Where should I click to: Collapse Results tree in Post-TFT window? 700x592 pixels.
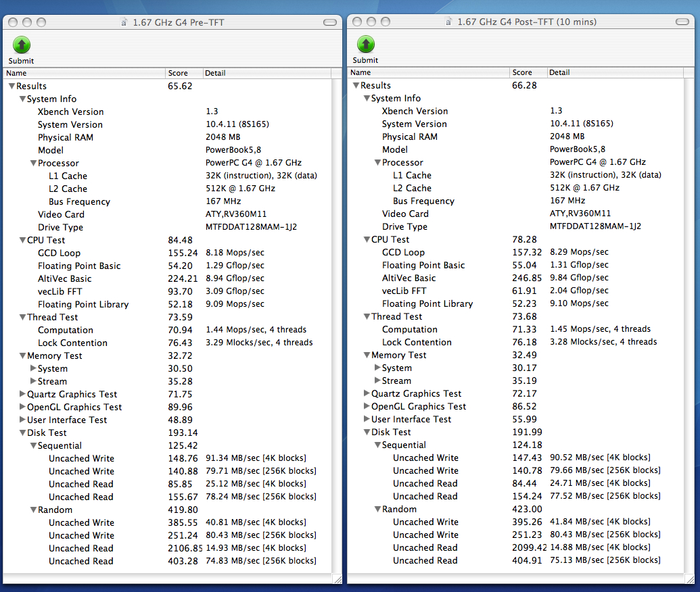point(356,85)
